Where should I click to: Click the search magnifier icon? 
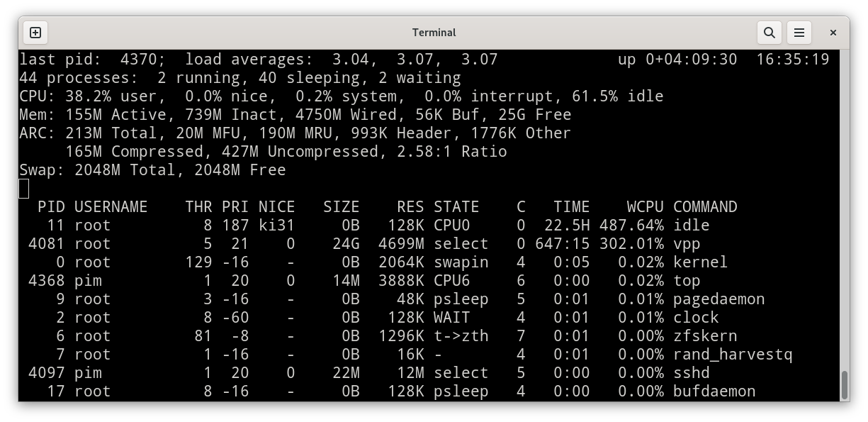coord(769,33)
